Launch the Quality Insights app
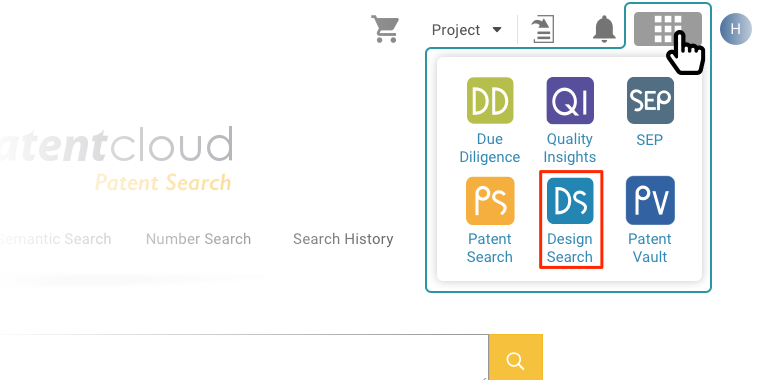Screen dimensions: 758x380 pos(570,120)
